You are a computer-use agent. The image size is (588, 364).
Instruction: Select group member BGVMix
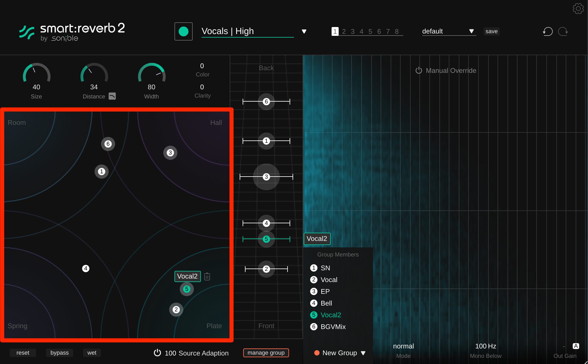(x=328, y=327)
